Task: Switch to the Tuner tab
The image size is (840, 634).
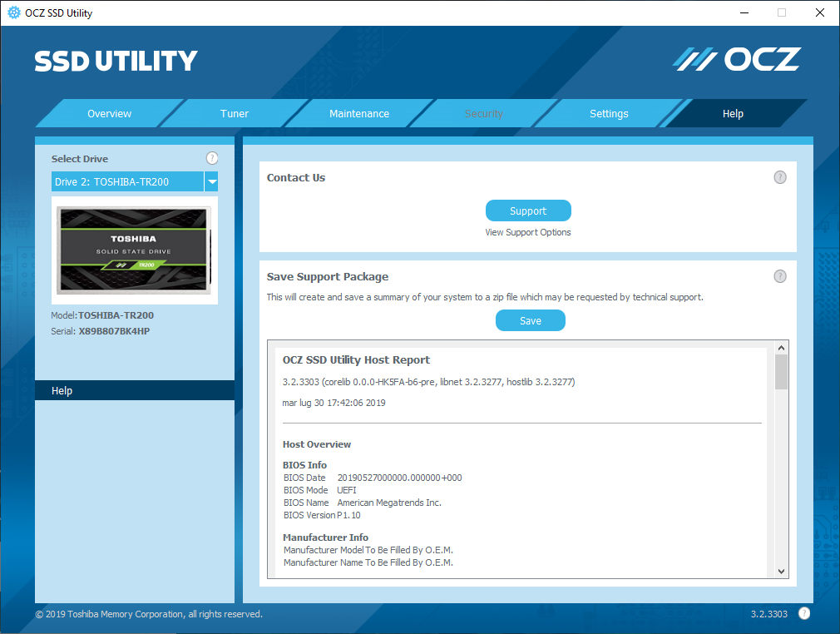Action: coord(235,114)
